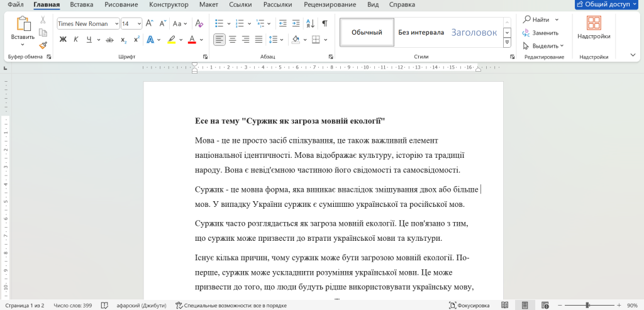Apply yellow text highlight color

pyautogui.click(x=171, y=40)
